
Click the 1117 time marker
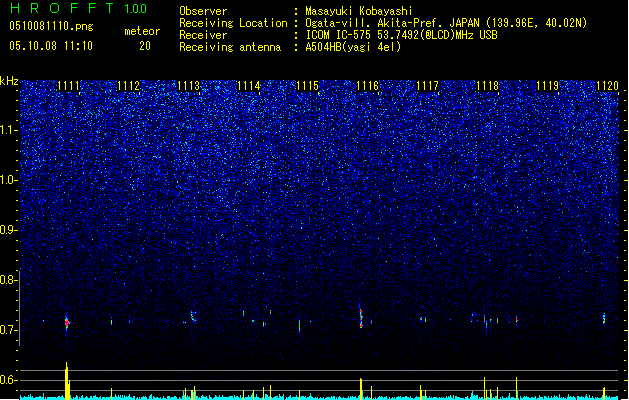coord(427,86)
